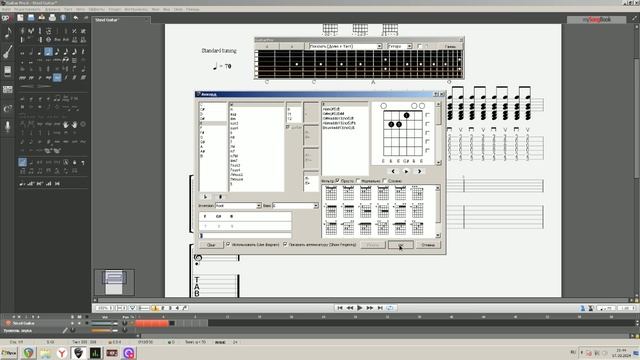The width and height of the screenshot is (640, 360).
Task: Jump to the end with the skip-to-end transport button
Action: point(380,308)
